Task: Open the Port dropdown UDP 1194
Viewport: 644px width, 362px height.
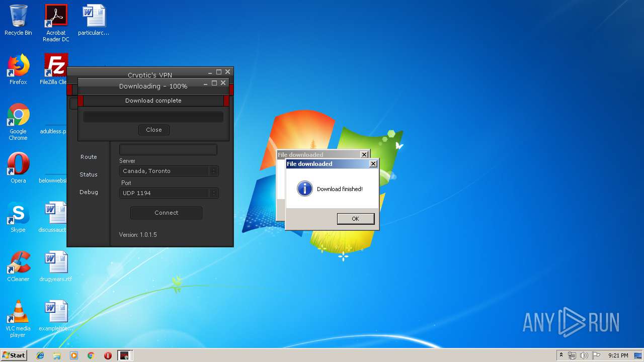Action: tap(169, 193)
